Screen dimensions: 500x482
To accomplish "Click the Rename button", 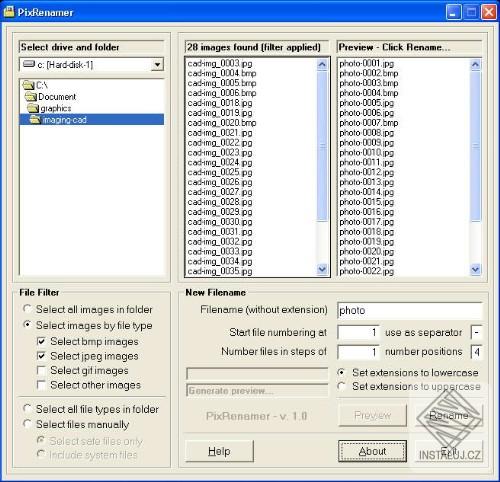I will coord(449,415).
